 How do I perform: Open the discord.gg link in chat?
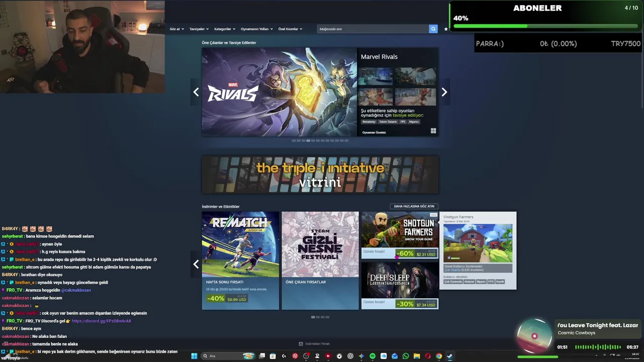pyautogui.click(x=101, y=321)
